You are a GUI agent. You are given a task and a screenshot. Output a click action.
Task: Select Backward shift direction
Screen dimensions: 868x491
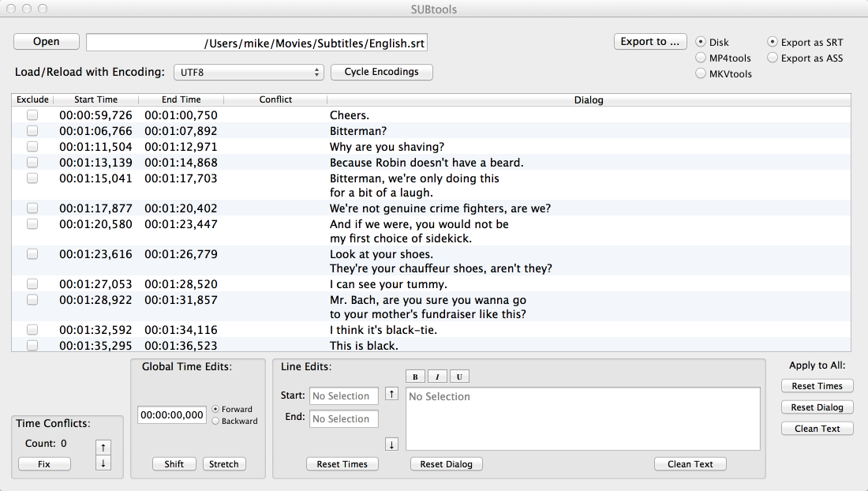[216, 422]
